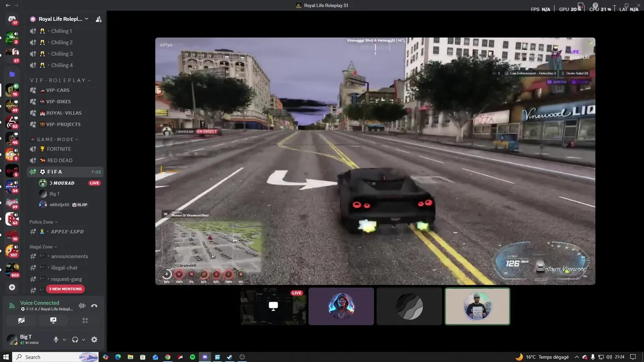Image resolution: width=644 pixels, height=362 pixels.
Task: Open Discord user settings gear
Action: pyautogui.click(x=94, y=340)
